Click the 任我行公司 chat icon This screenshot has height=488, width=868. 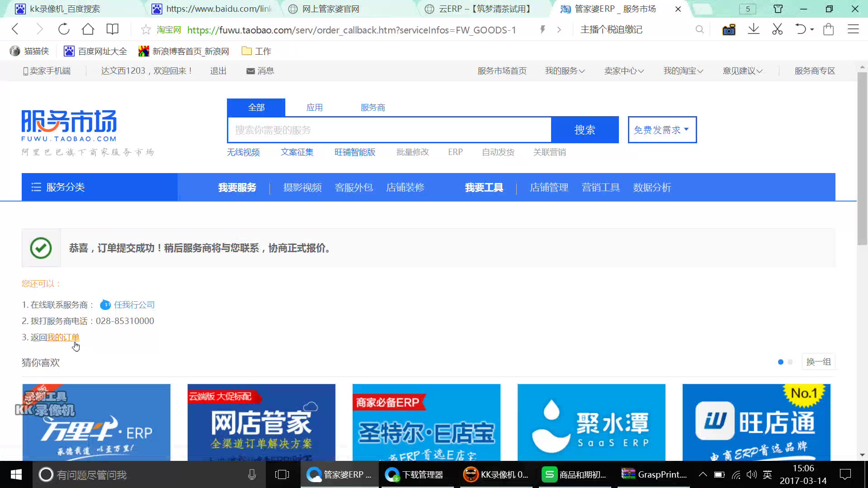105,305
